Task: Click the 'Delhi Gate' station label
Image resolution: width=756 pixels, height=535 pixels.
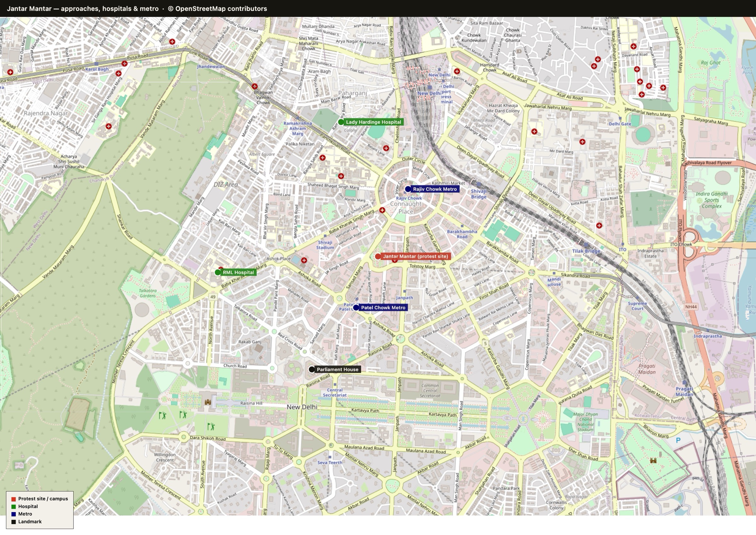Action: point(620,124)
